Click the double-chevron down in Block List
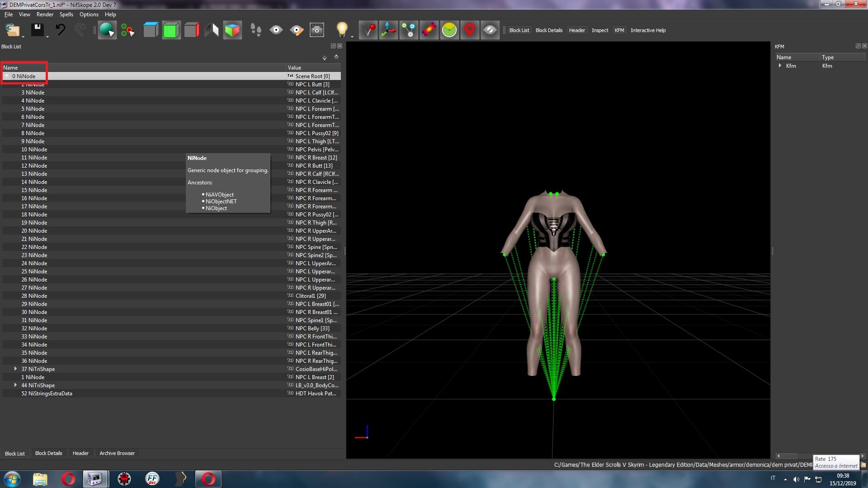 pyautogui.click(x=325, y=58)
